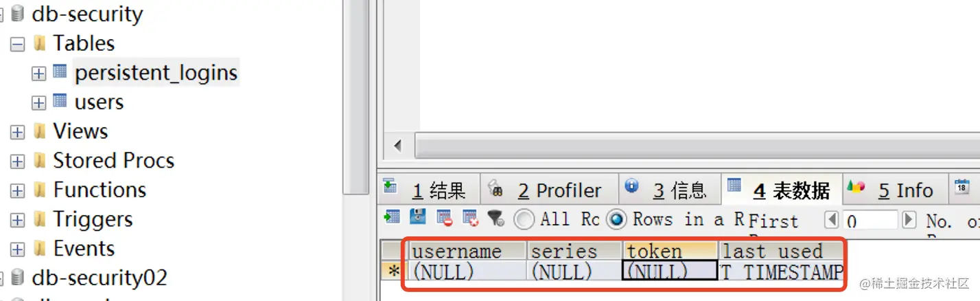The image size is (980, 301).
Task: Click the last_used column header
Action: tap(781, 252)
